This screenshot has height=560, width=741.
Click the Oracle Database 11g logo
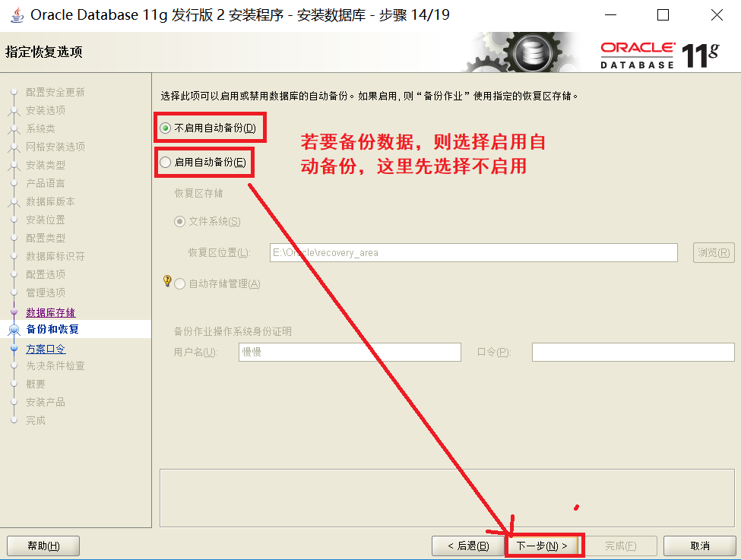click(660, 55)
